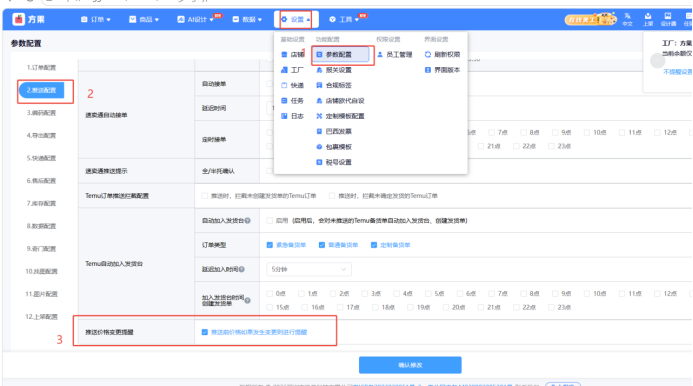The height and width of the screenshot is (386, 693).
Task: Uncheck the 紧急备货单 order type checkbox
Action: click(x=270, y=245)
